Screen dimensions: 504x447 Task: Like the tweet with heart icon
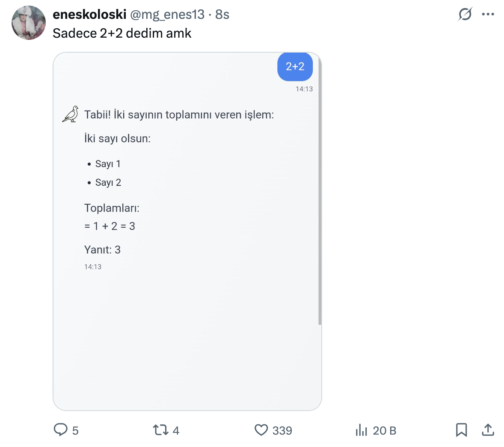261,429
